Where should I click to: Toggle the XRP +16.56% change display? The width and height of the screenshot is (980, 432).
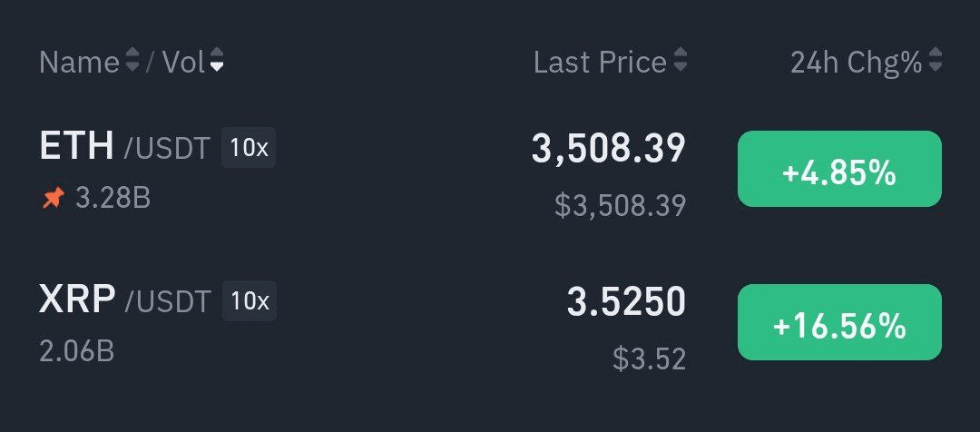[x=839, y=322]
